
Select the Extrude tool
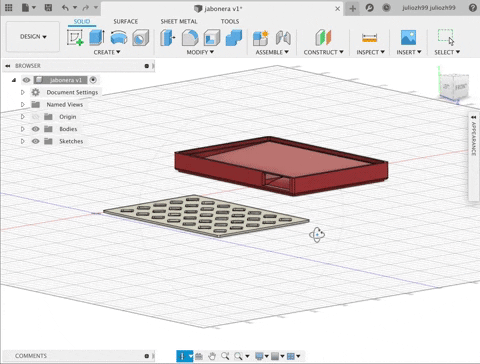[97, 37]
